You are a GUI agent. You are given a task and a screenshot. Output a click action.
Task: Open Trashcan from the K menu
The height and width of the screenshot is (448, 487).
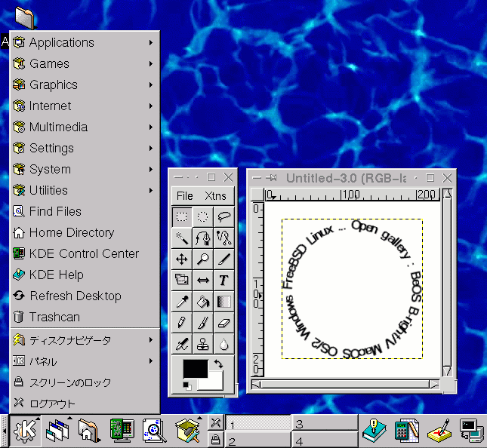coord(85,317)
